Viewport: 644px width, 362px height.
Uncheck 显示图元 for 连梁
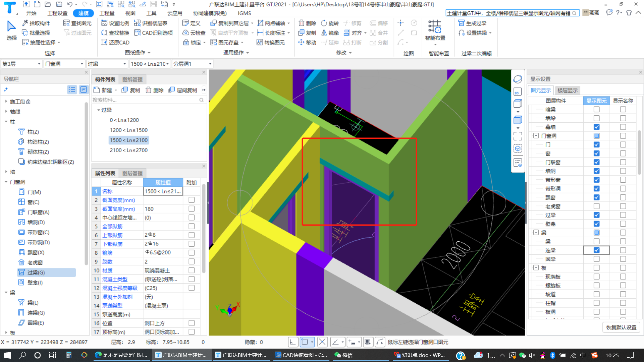[596, 250]
